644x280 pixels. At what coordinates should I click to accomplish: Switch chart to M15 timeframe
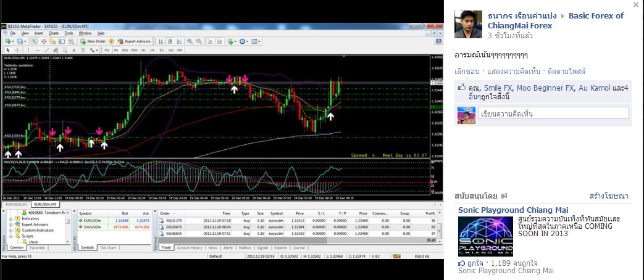125,50
